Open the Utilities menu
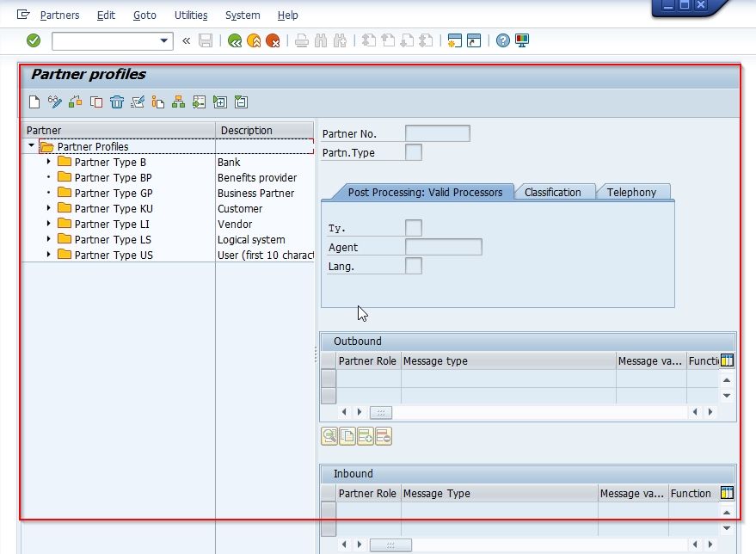This screenshot has height=554, width=756. pyautogui.click(x=191, y=15)
